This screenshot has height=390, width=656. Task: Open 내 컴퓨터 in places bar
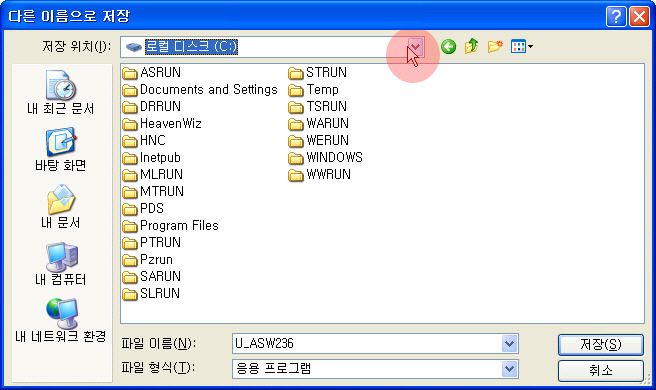[x=61, y=264]
